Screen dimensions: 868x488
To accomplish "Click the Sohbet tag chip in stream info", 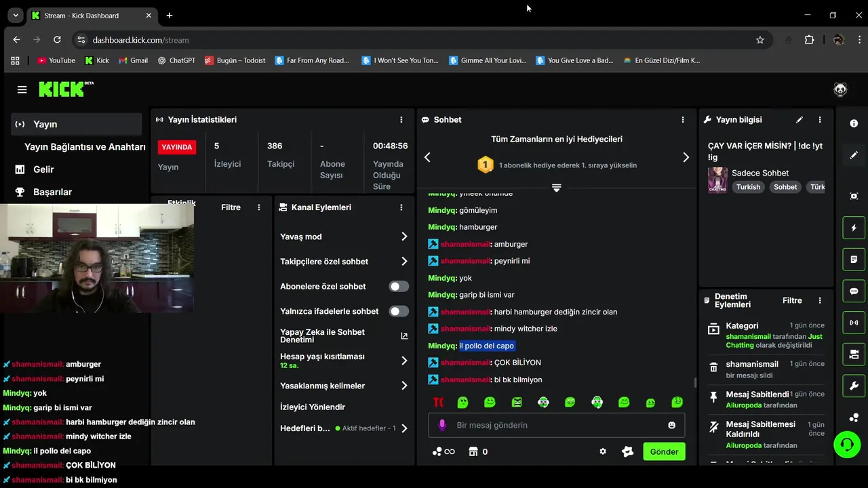I will pyautogui.click(x=785, y=187).
